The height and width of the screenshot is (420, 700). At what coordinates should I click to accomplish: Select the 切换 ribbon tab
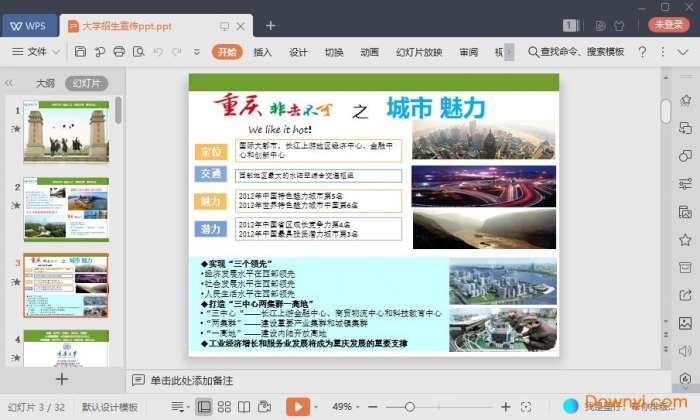[334, 52]
